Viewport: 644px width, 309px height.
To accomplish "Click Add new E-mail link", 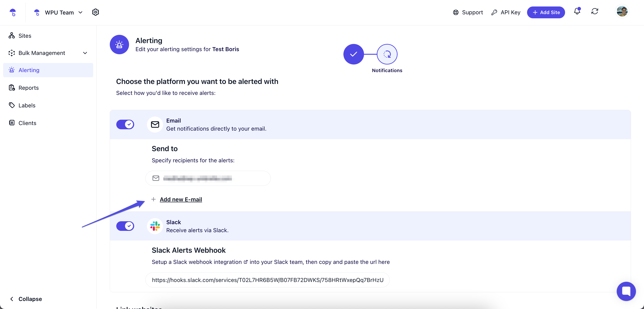I will [x=181, y=199].
